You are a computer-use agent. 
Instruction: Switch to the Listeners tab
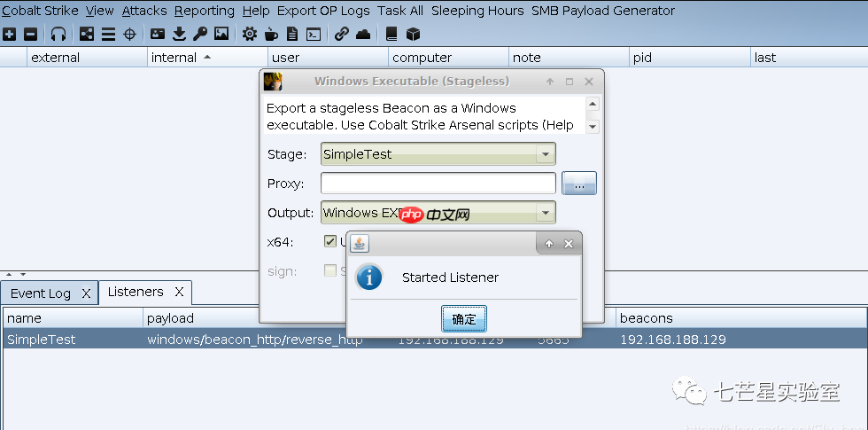[x=136, y=292]
